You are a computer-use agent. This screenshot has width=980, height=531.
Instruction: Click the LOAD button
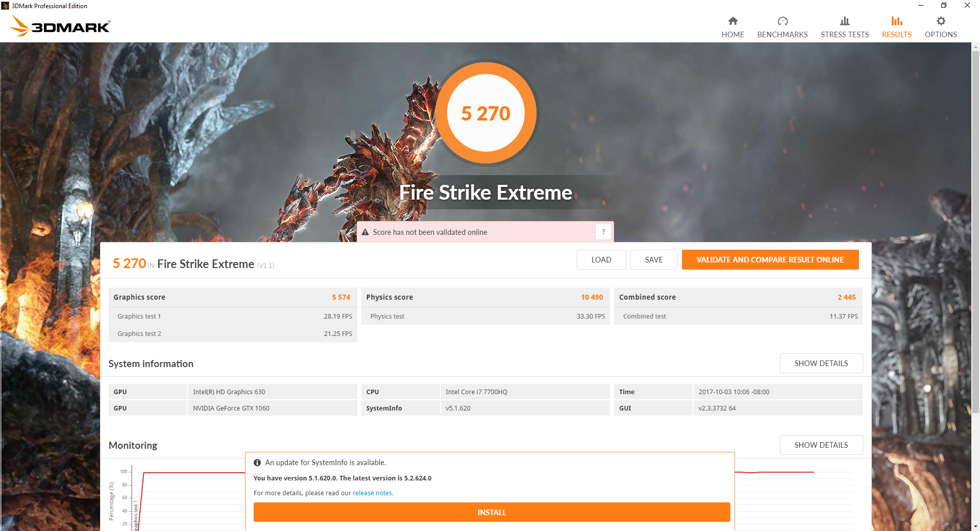(601, 259)
